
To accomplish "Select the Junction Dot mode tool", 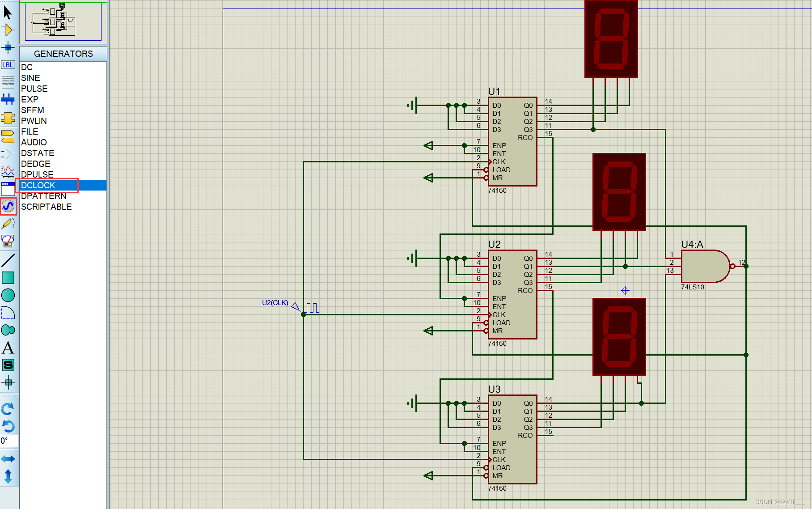I will pos(8,47).
